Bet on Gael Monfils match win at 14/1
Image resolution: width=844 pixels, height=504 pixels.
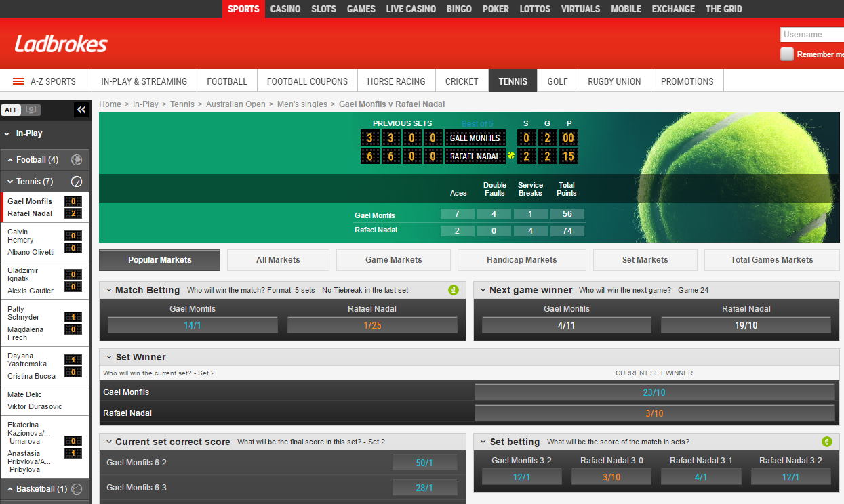pos(193,325)
